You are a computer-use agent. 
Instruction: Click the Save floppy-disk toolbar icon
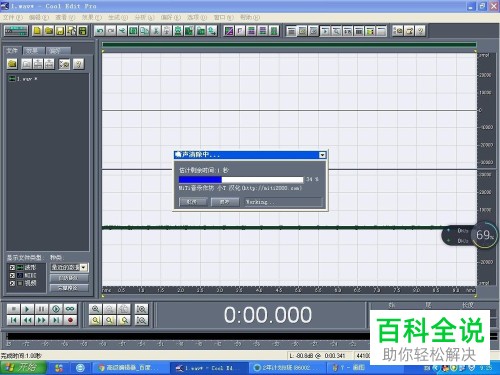[60, 31]
